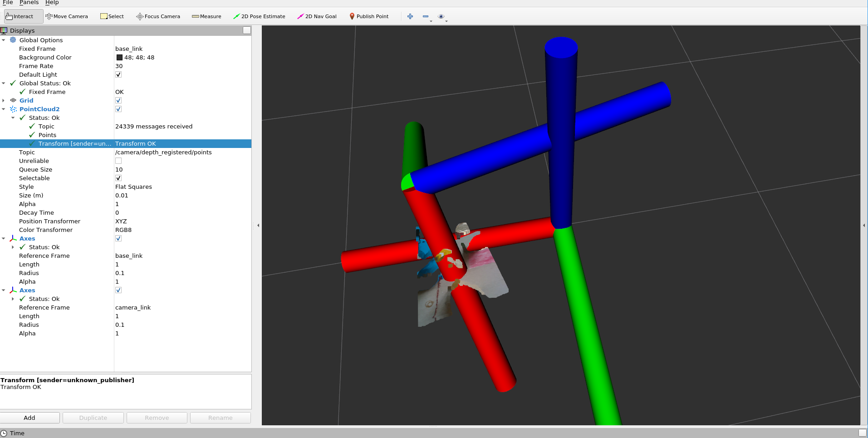This screenshot has width=868, height=438.
Task: Toggle the camera_link Axes display checkbox
Action: point(118,290)
